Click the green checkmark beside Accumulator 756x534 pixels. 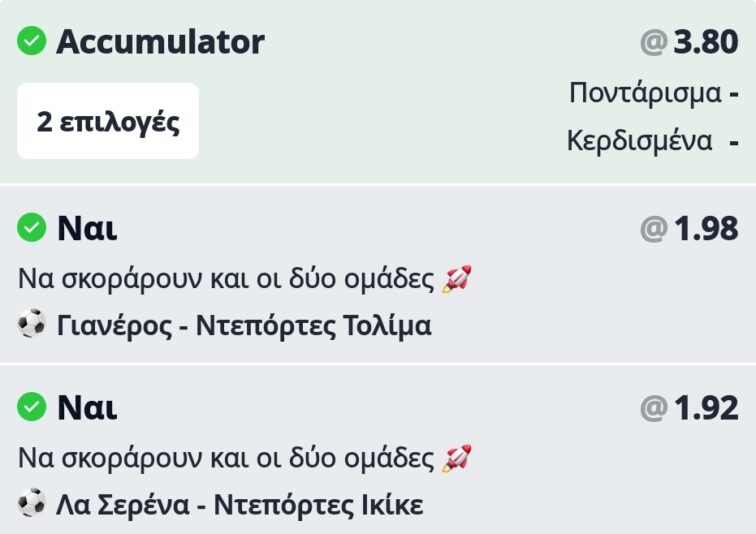point(32,41)
